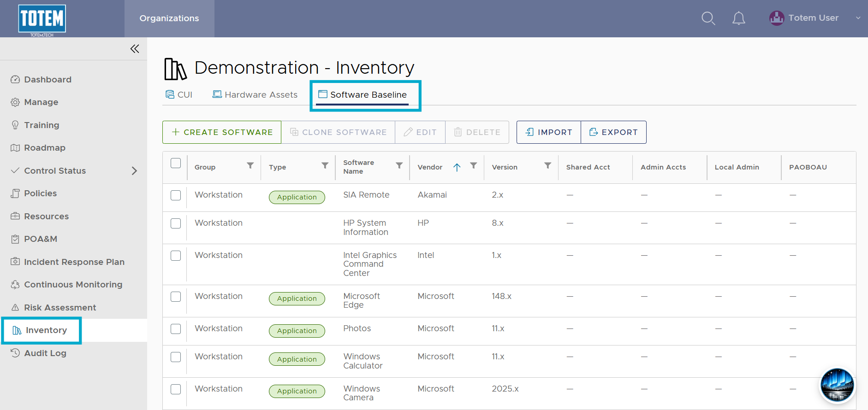This screenshot has height=410, width=868.
Task: Toggle the select-all header checkbox
Action: [x=176, y=163]
